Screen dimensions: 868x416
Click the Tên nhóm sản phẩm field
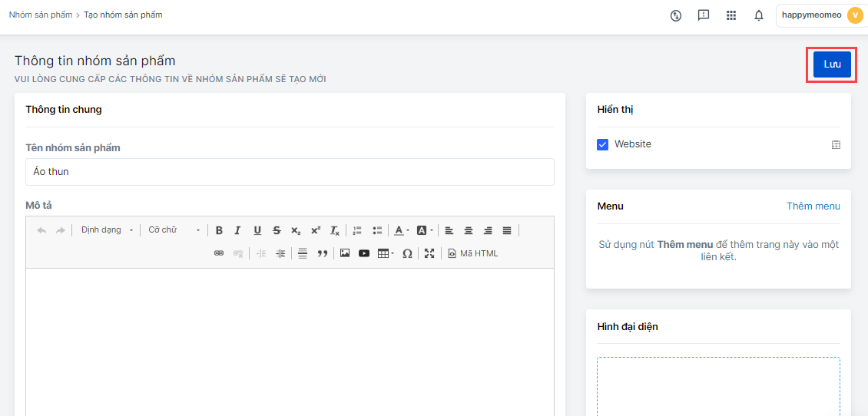point(290,172)
